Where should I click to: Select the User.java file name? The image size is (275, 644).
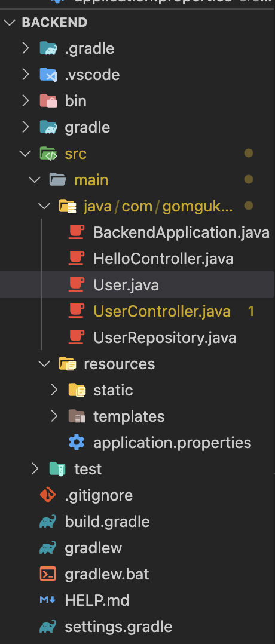click(x=126, y=285)
